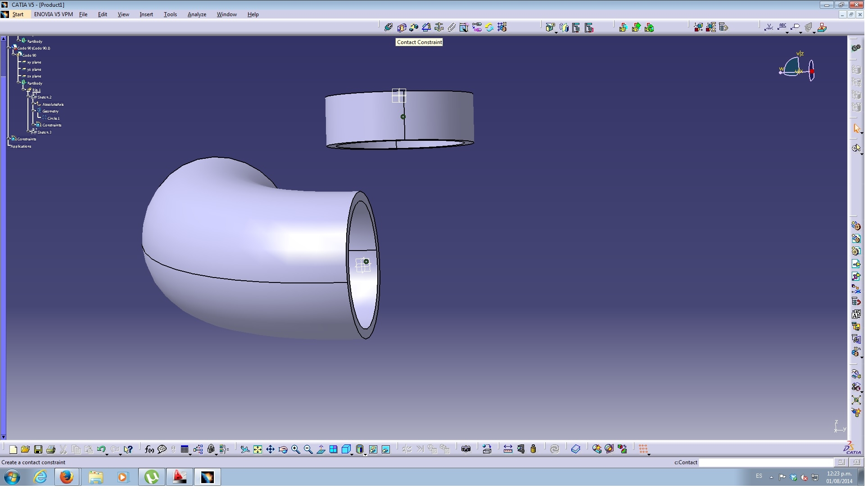Open Firefox from the taskbar
The image size is (868, 493).
coord(67,477)
